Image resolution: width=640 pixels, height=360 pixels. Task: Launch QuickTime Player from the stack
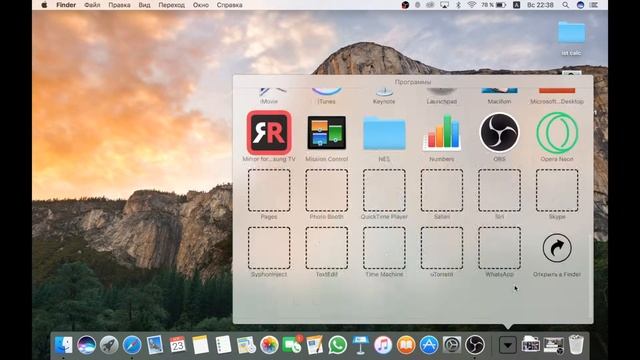(x=384, y=190)
